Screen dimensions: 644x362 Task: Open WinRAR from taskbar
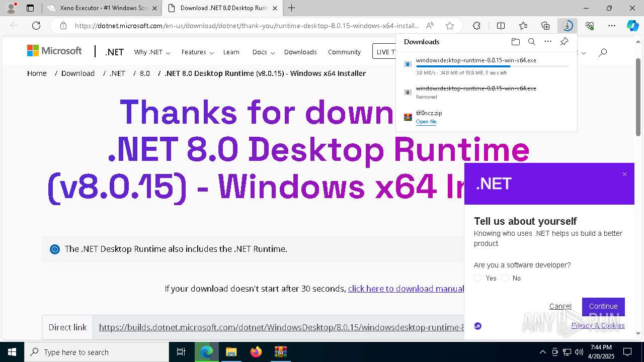(280, 352)
